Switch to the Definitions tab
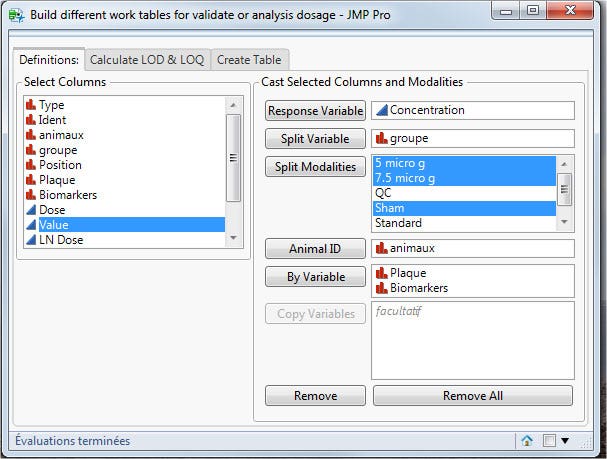 [x=49, y=60]
